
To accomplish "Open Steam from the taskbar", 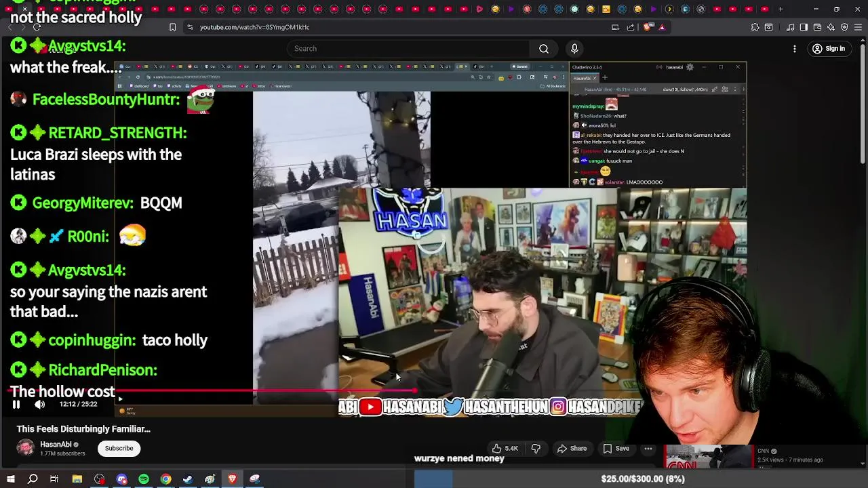I will [x=188, y=479].
